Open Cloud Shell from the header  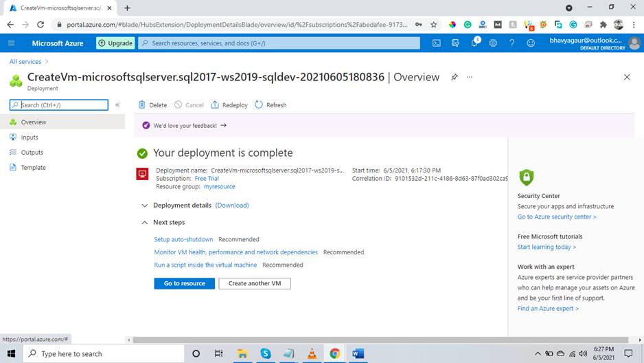click(x=437, y=43)
